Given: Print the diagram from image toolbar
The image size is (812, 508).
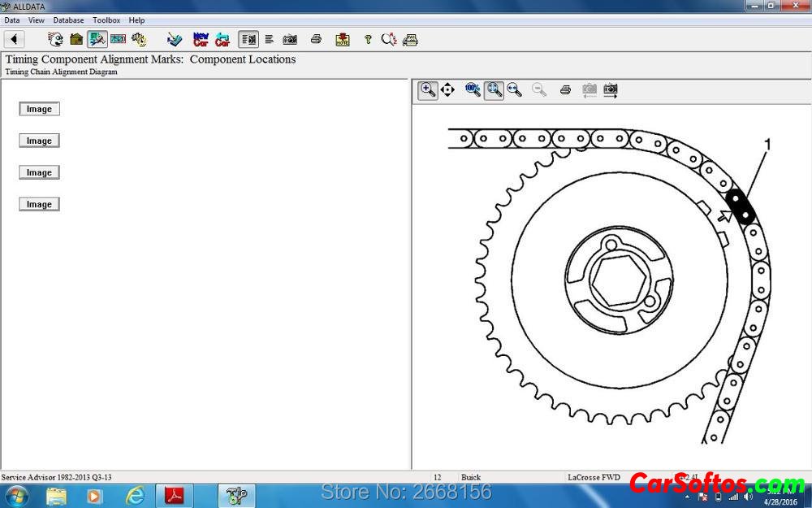Looking at the screenshot, I should [565, 90].
